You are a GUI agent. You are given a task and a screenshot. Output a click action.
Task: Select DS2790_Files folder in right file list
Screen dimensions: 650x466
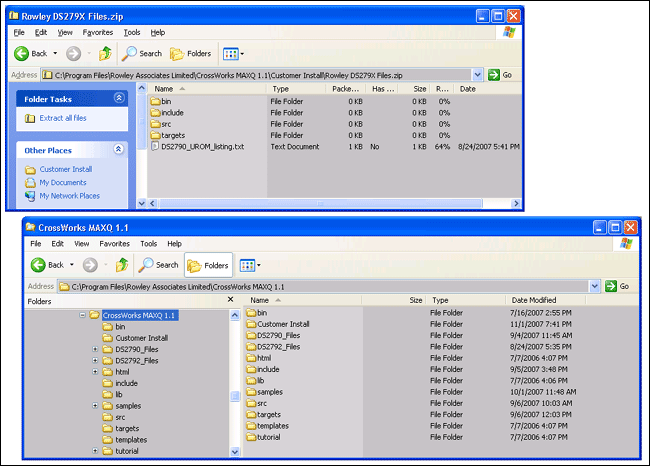(273, 335)
